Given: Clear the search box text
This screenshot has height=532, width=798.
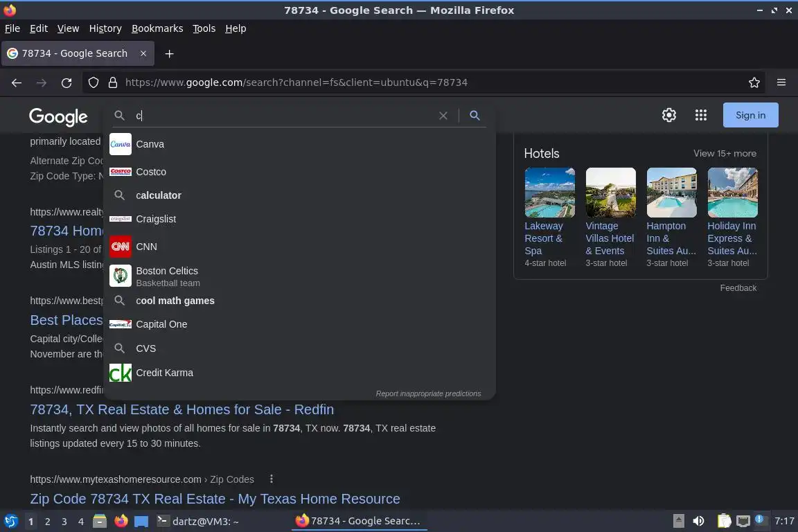Looking at the screenshot, I should click(443, 116).
